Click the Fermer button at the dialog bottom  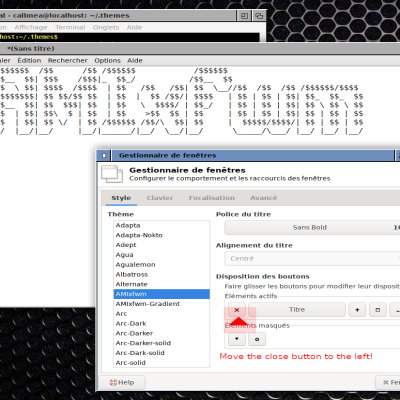pyautogui.click(x=388, y=382)
